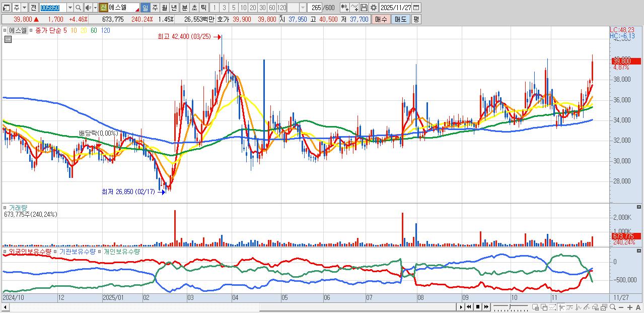Click the scroll-right arrow on chart scrollbar

pos(461,307)
